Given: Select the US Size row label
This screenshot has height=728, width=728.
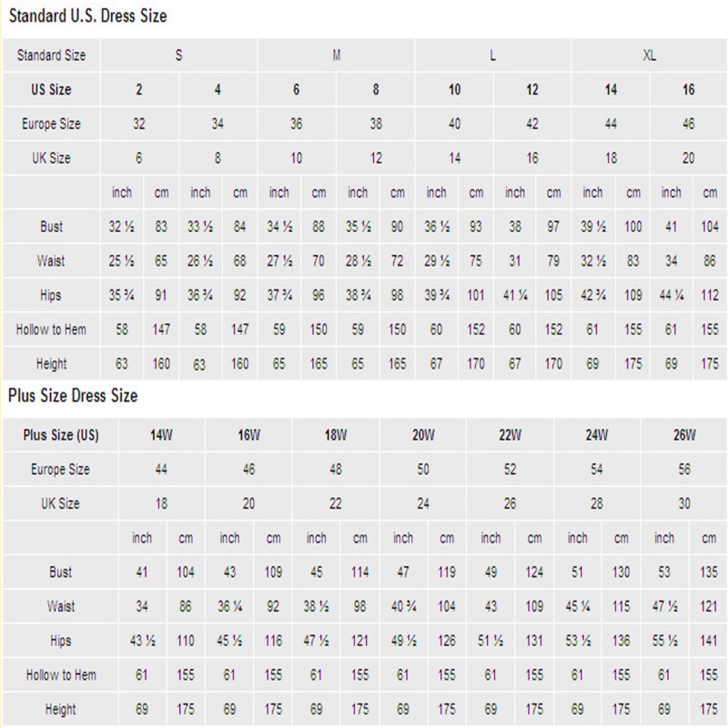Looking at the screenshot, I should (x=51, y=89).
